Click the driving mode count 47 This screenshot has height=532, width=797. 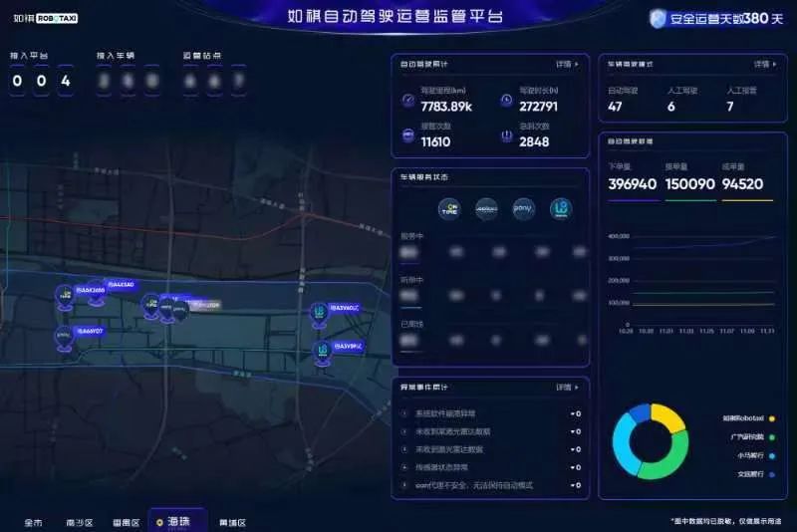(615, 107)
